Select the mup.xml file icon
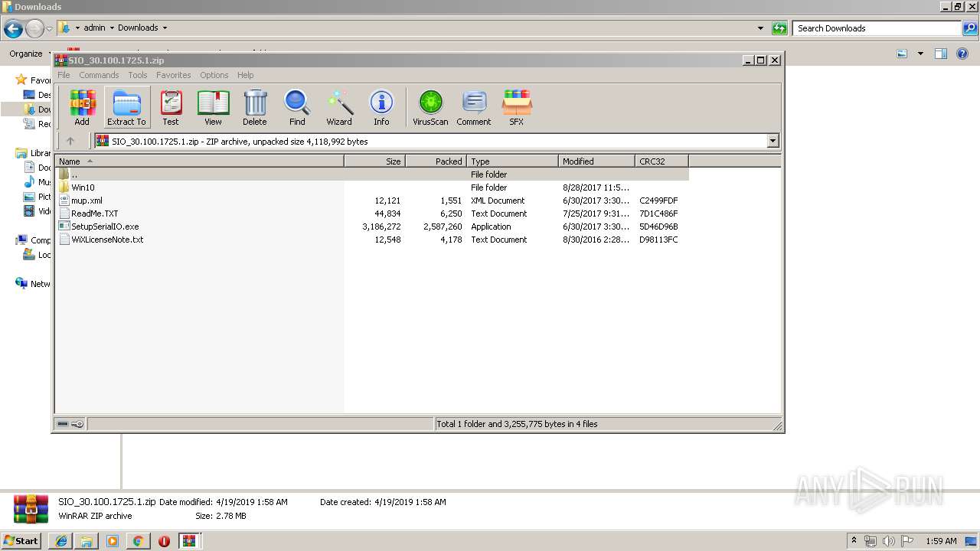This screenshot has height=551, width=980. pyautogui.click(x=64, y=201)
